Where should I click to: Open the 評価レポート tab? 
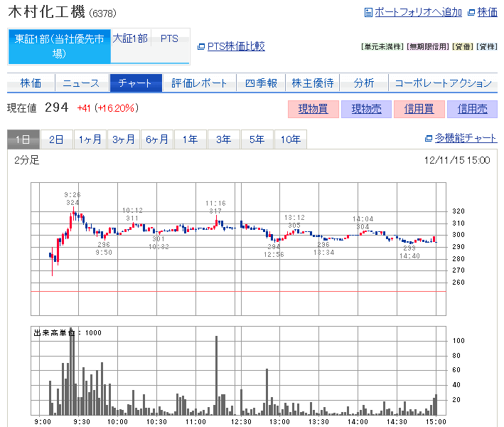(199, 83)
